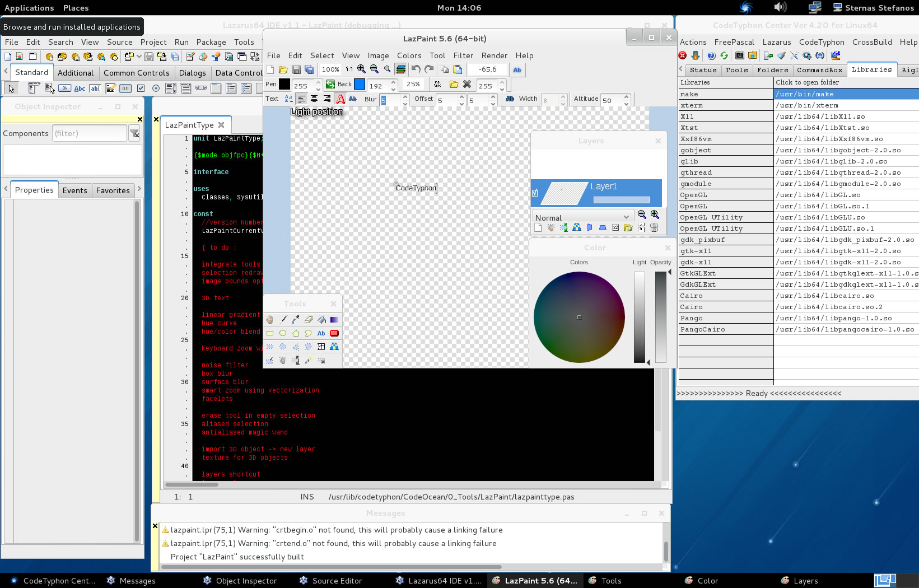Viewport: 919px width, 588px height.
Task: Set text alignment to right
Action: [x=327, y=99]
